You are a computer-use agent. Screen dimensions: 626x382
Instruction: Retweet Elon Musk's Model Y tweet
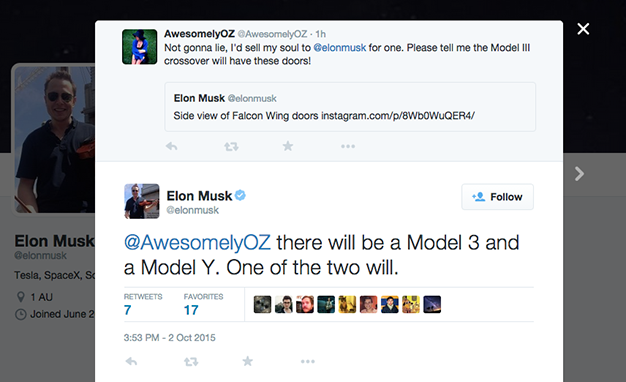(x=191, y=362)
